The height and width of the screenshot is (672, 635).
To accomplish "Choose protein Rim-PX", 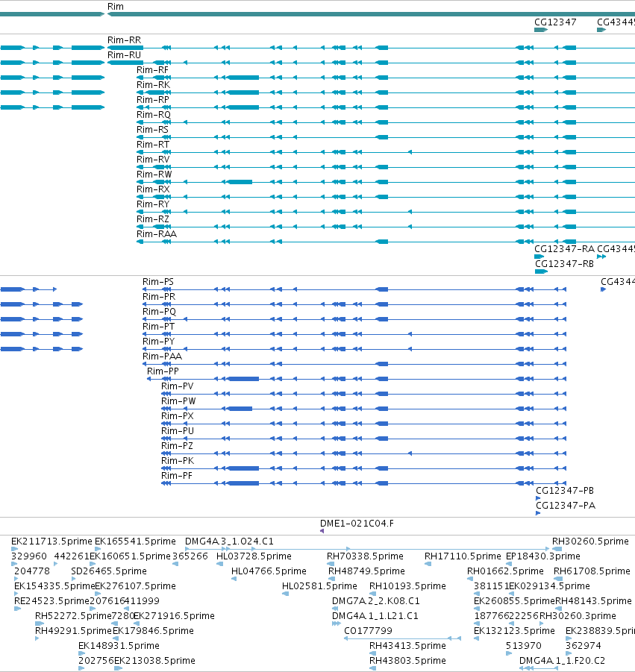I will [x=177, y=416].
